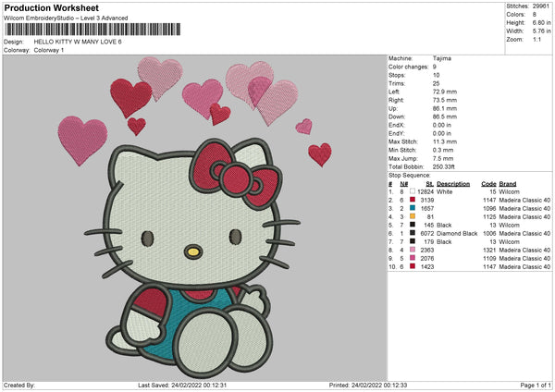The height and width of the screenshot is (392, 555).
Task: Click the 'St.' column header
Action: pos(430,184)
